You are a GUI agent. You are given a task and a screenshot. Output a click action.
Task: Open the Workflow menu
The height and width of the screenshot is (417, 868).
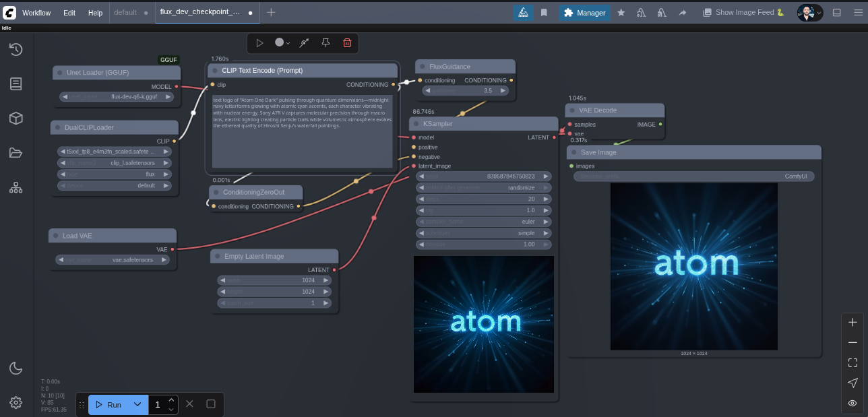36,13
